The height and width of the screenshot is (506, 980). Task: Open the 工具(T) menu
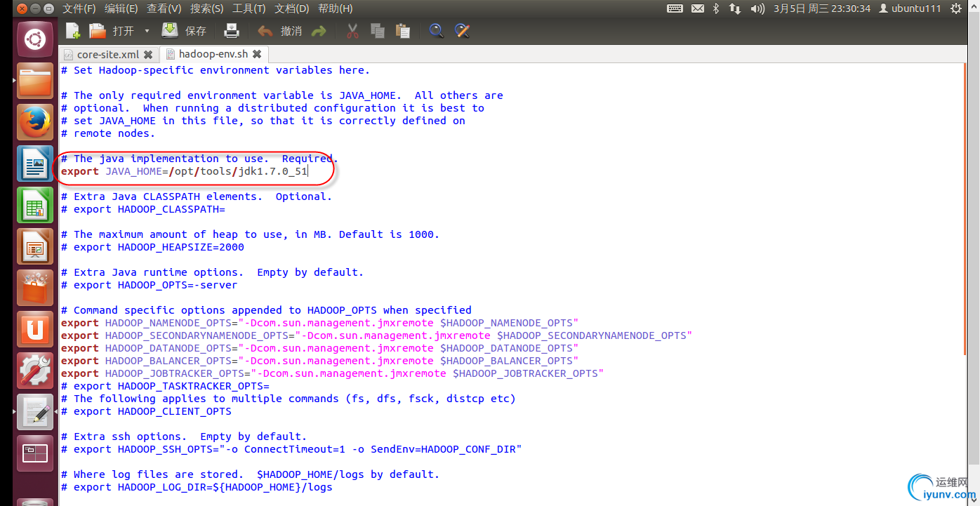pos(249,8)
